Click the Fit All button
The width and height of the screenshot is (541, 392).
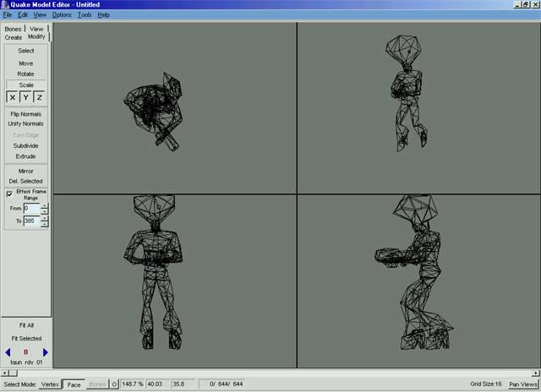pos(25,324)
